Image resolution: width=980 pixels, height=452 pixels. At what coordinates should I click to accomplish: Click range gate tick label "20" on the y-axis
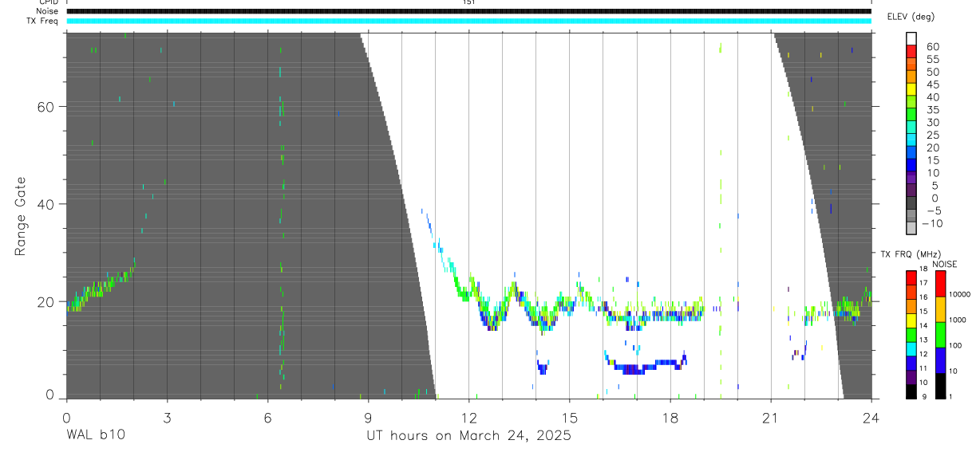(x=45, y=301)
